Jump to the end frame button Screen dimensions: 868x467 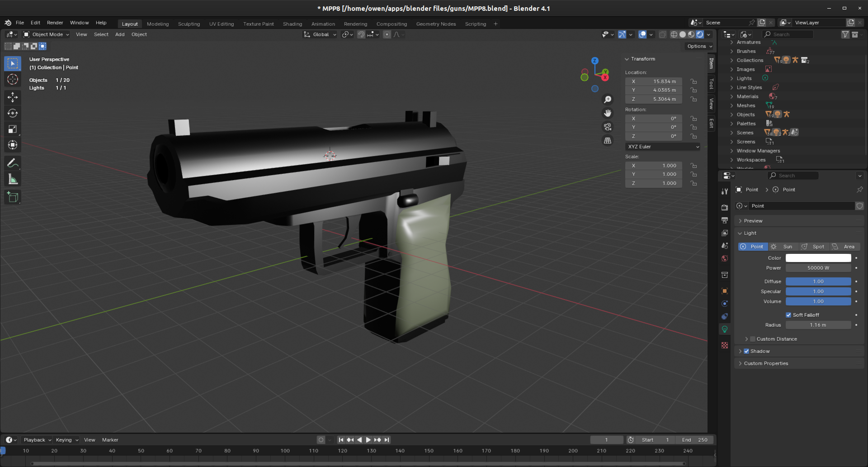pyautogui.click(x=387, y=440)
